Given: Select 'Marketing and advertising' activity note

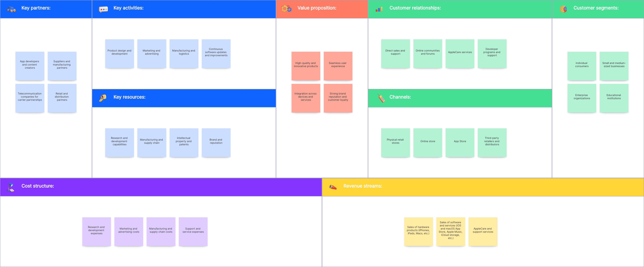Looking at the screenshot, I should (152, 53).
